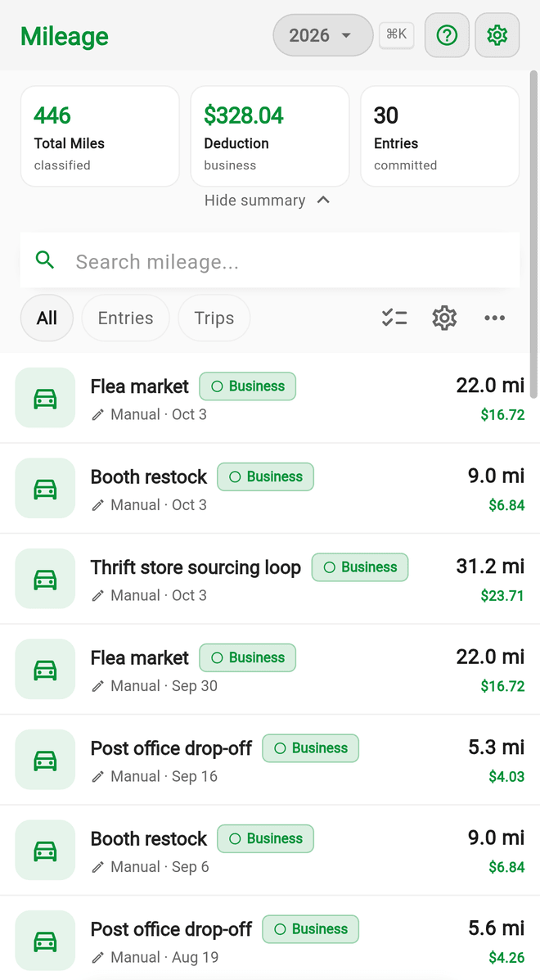Click pencil icon on Sep 30 Flea market
540x980 pixels.
(97, 686)
